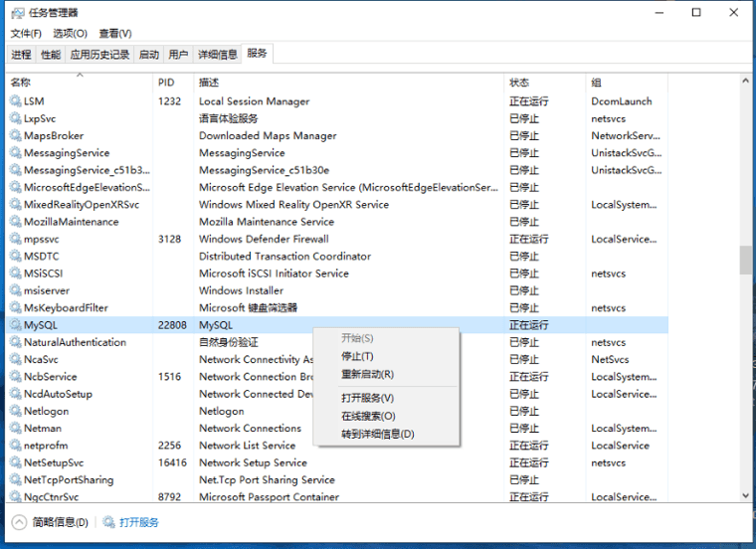
Task: Click the vertical scrollbar thumb
Action: (x=745, y=261)
